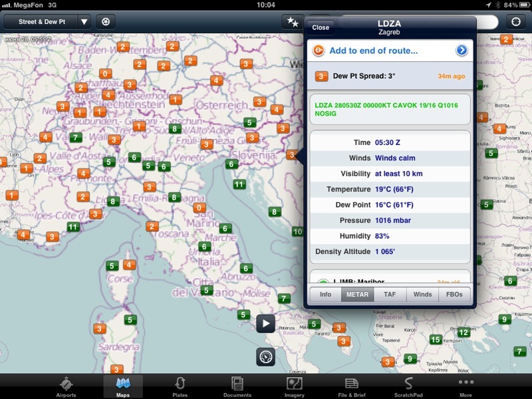Viewport: 532px width, 399px height.
Task: Tap the instrument gauge button on map
Action: (x=265, y=356)
